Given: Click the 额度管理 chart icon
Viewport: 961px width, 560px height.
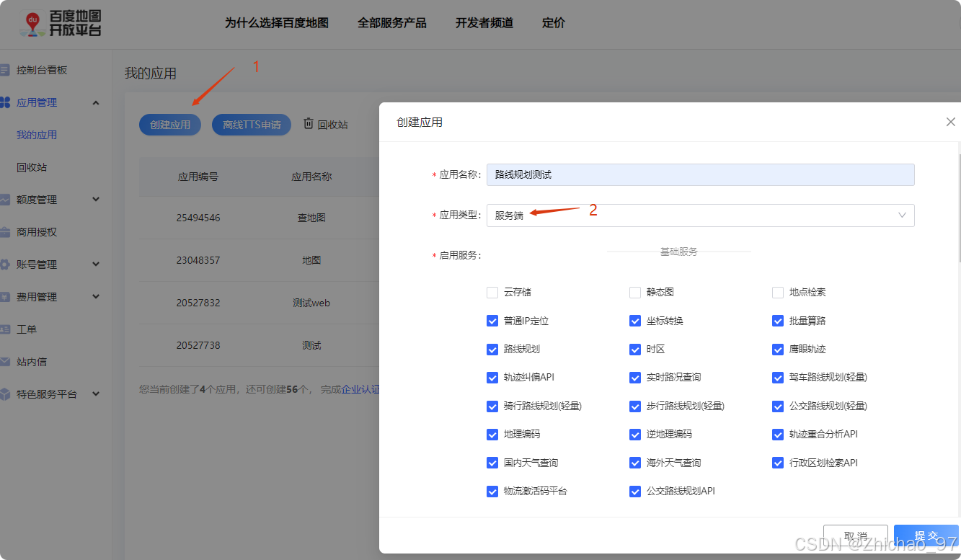Looking at the screenshot, I should [x=5, y=200].
